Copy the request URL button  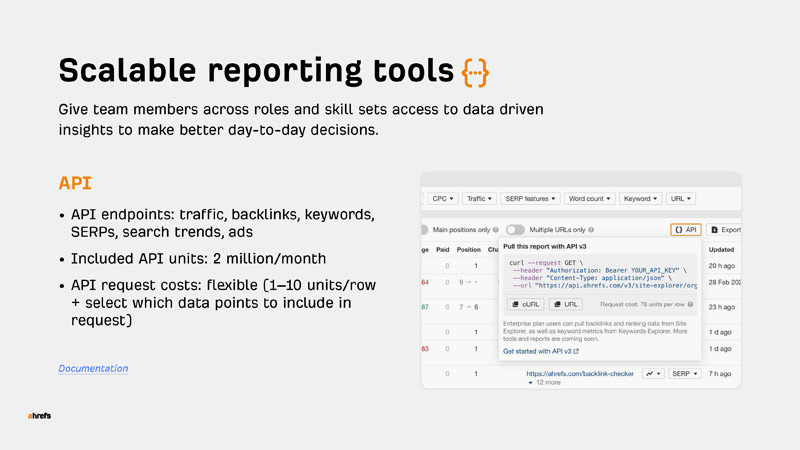click(566, 304)
